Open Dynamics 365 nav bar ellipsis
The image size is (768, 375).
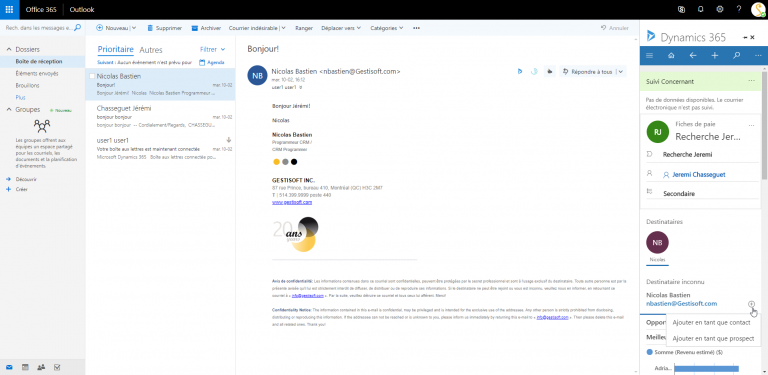coord(758,55)
